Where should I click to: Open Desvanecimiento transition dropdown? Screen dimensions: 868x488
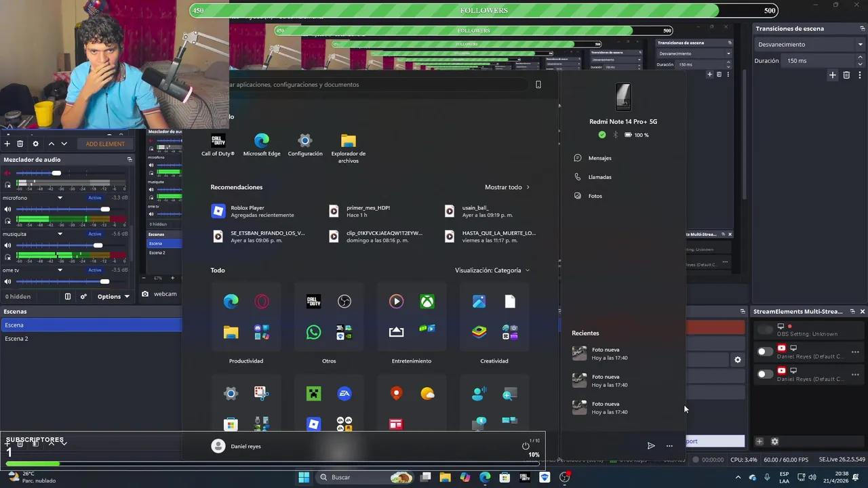coord(810,44)
